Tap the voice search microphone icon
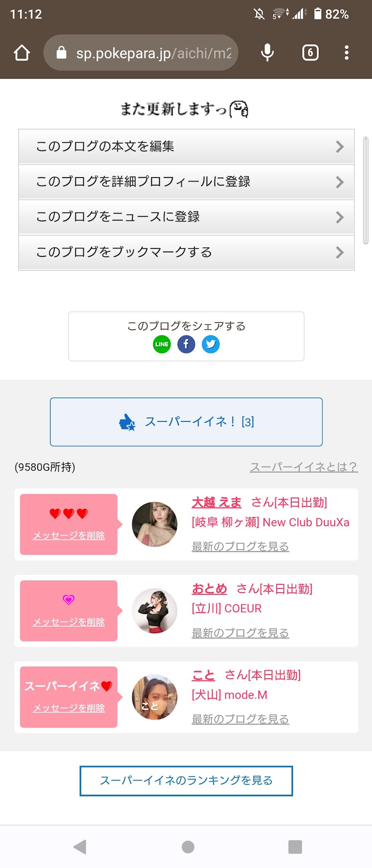372x868 pixels. click(x=267, y=53)
